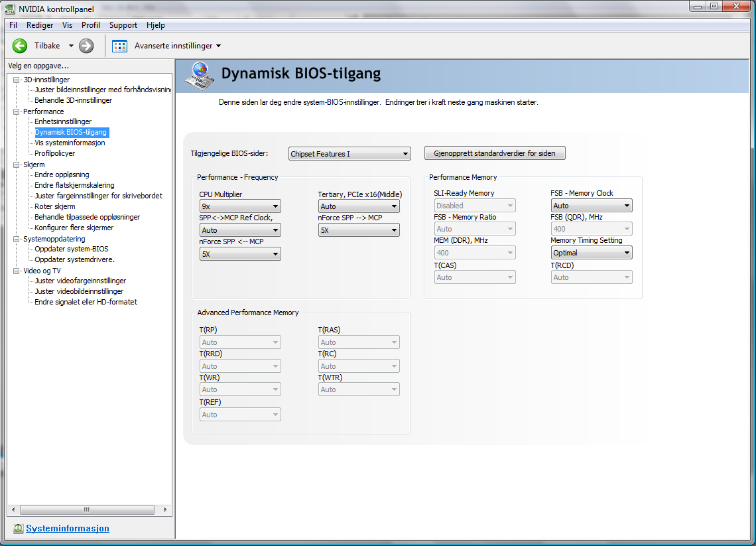756x546 pixels.
Task: Click the right scroll arrow of tree panel
Action: 165,510
